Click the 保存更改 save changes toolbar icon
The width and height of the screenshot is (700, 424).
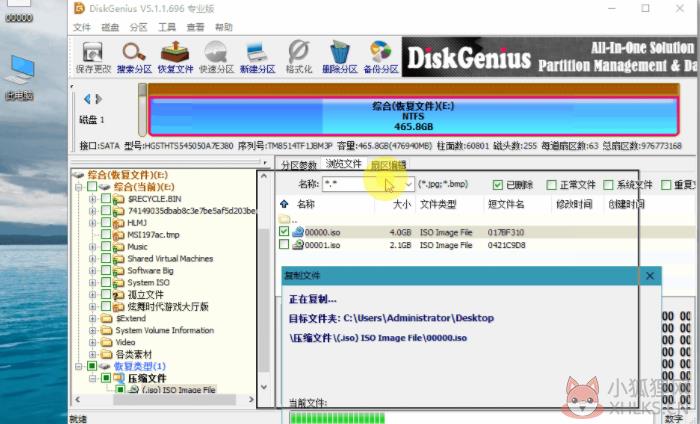(93, 53)
